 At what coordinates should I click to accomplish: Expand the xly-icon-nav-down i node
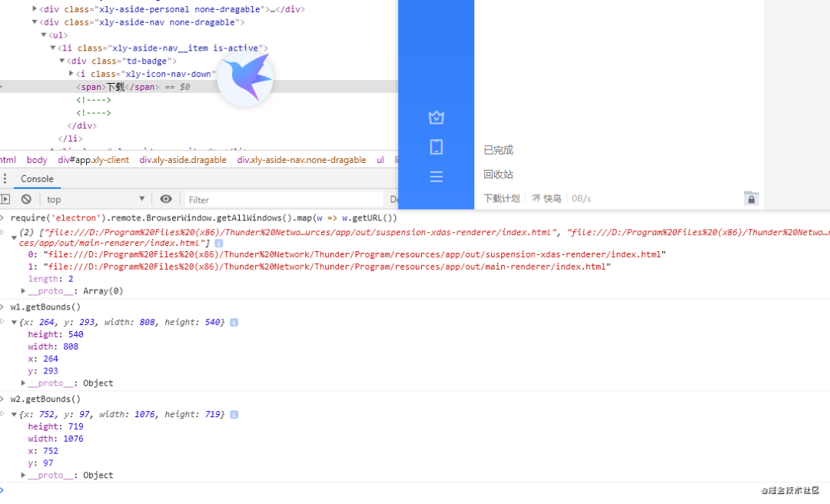coord(71,74)
